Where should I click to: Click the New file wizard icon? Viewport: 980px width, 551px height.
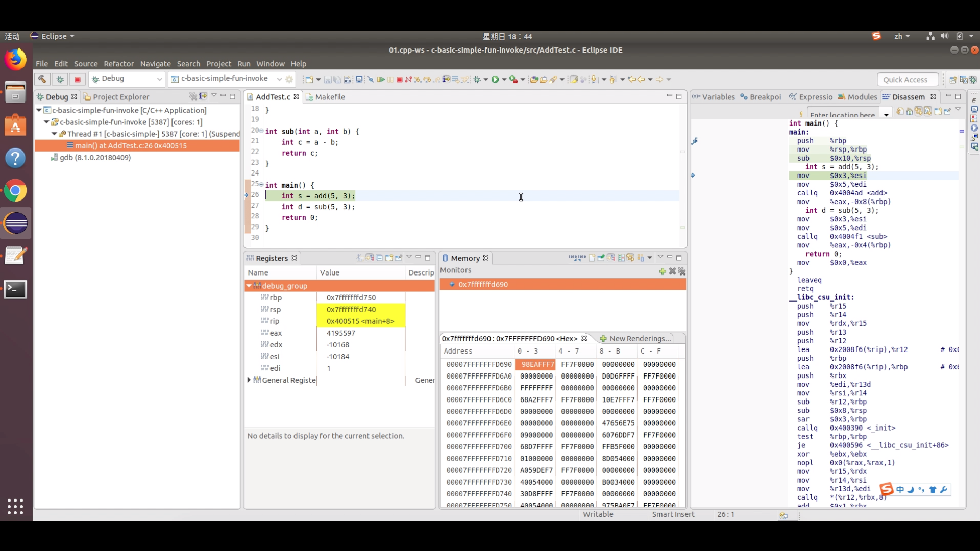pyautogui.click(x=309, y=79)
